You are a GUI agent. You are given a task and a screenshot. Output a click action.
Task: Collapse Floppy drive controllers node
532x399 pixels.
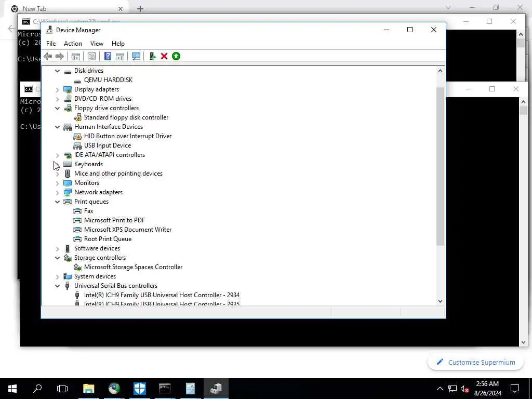(x=57, y=108)
